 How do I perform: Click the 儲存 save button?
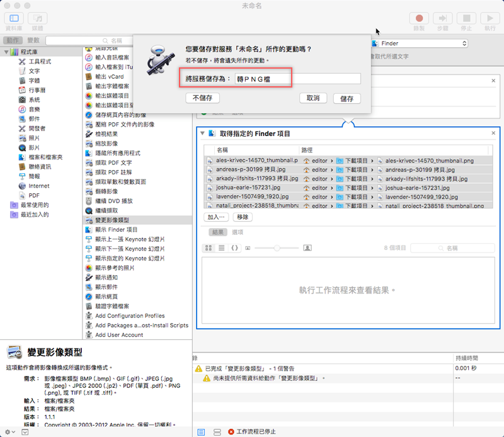347,98
